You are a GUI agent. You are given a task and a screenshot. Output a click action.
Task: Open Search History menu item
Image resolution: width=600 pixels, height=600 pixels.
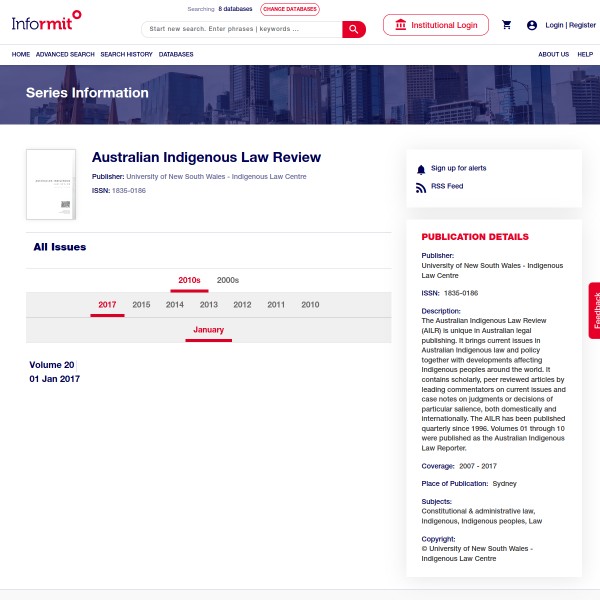[x=126, y=54]
